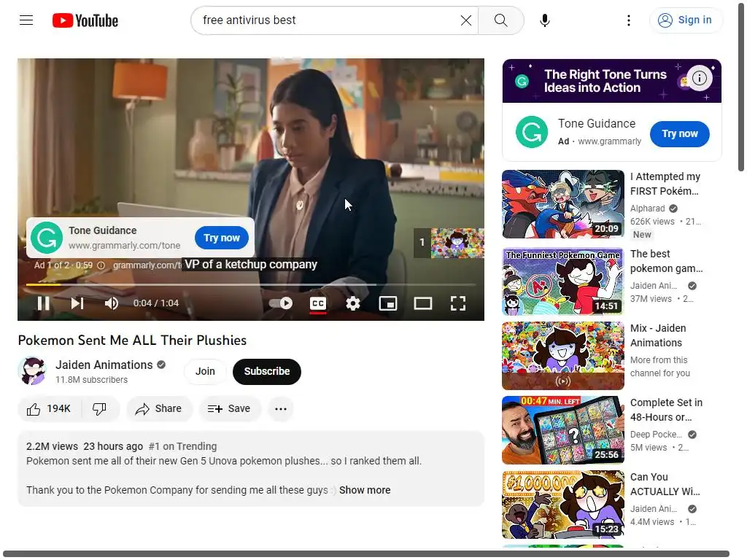This screenshot has height=560, width=747.
Task: Click Try now in video ad overlay
Action: click(x=222, y=238)
